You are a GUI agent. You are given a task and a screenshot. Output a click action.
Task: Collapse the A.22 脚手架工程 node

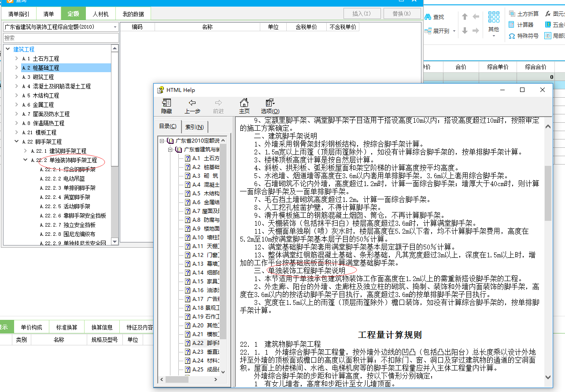pos(16,142)
